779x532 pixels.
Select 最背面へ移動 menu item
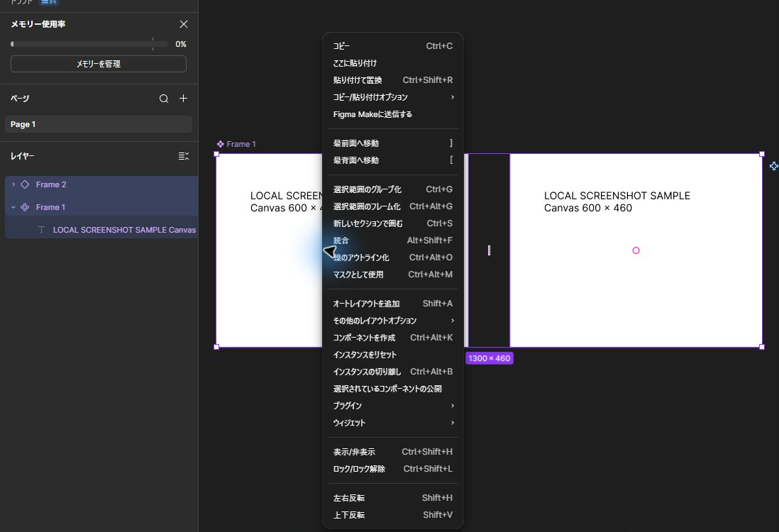click(x=393, y=160)
